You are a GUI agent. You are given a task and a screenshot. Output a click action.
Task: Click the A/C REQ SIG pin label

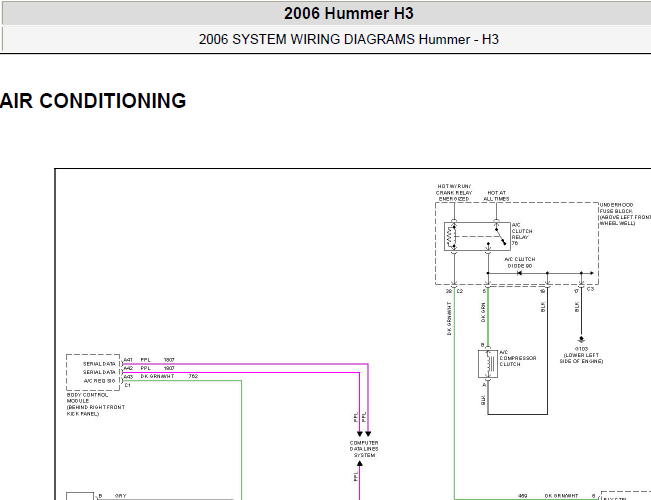(x=99, y=381)
